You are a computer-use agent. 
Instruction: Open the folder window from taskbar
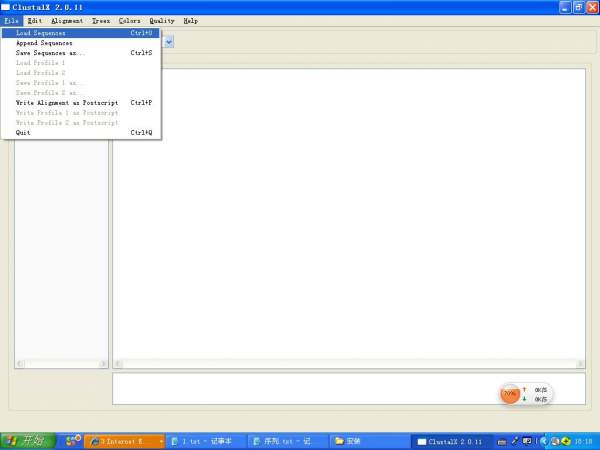tap(369, 442)
